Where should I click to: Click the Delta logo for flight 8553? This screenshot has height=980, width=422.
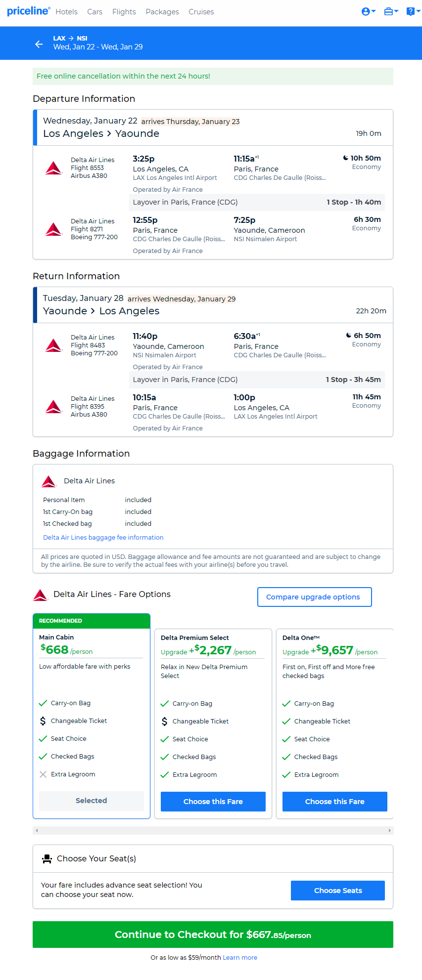point(53,168)
